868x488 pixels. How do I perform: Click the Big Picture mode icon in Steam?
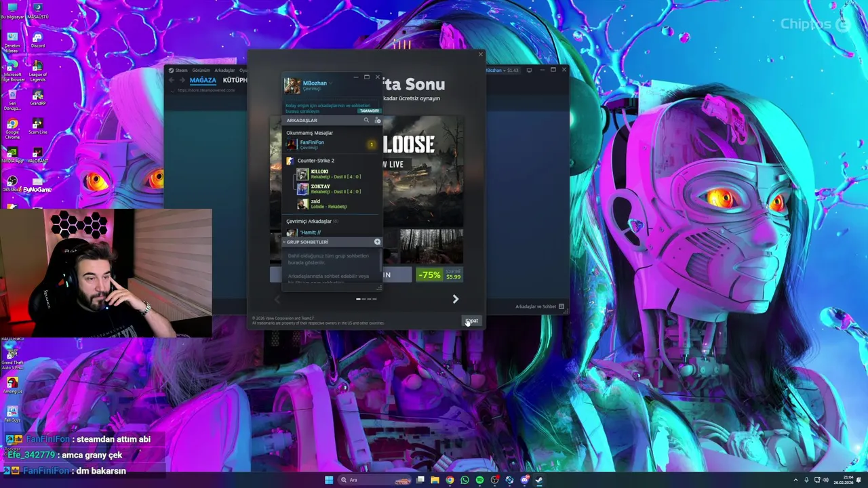(x=529, y=70)
